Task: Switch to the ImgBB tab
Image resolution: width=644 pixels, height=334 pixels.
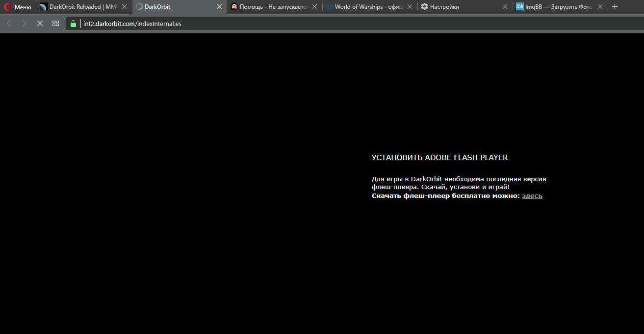Action: [x=560, y=7]
